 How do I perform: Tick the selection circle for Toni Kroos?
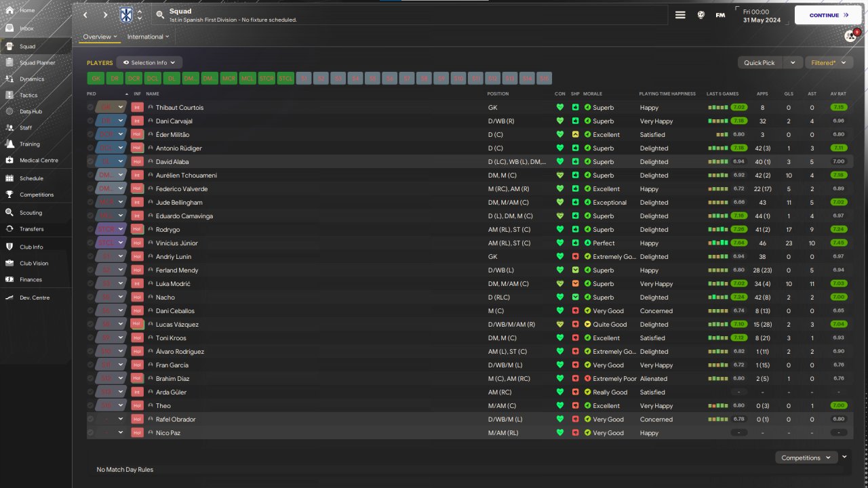pos(90,338)
